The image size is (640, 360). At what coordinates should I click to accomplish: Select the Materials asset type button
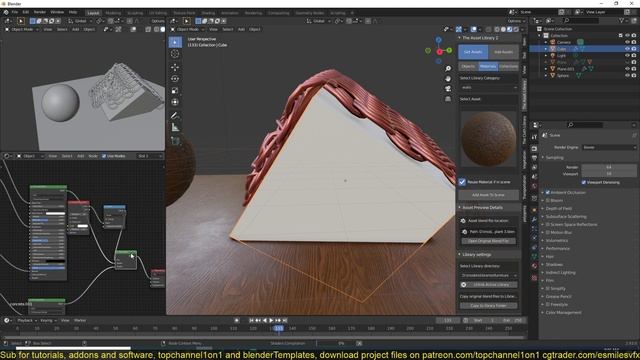pos(488,66)
